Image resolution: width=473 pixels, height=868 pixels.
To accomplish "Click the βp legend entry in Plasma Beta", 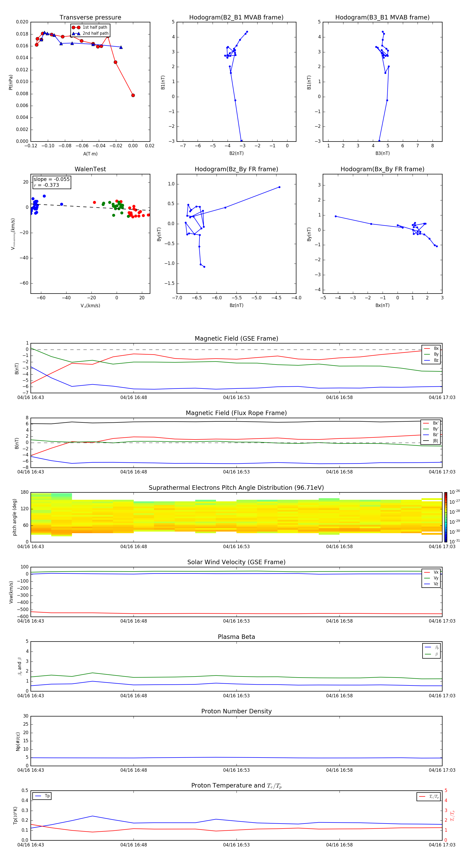I will click(x=431, y=647).
